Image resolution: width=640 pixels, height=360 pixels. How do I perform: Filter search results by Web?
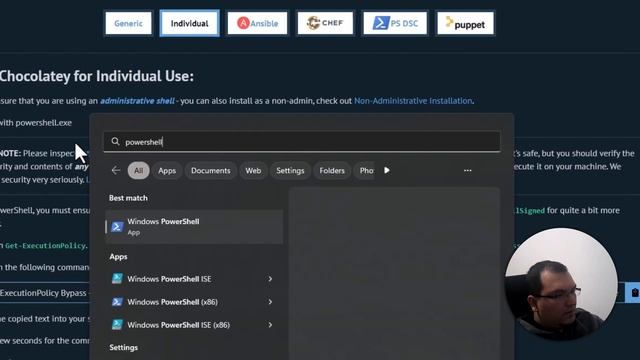click(253, 171)
